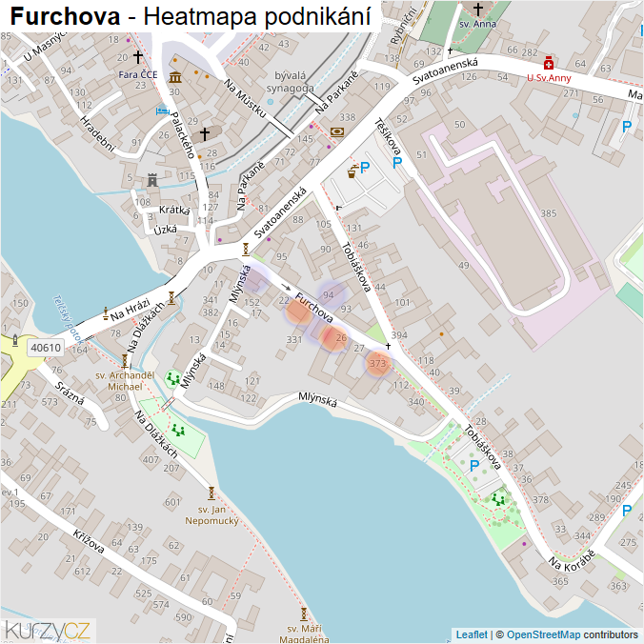Click the cross icon beside Fara ČCE
The width and height of the screenshot is (644, 644).
pos(138,57)
